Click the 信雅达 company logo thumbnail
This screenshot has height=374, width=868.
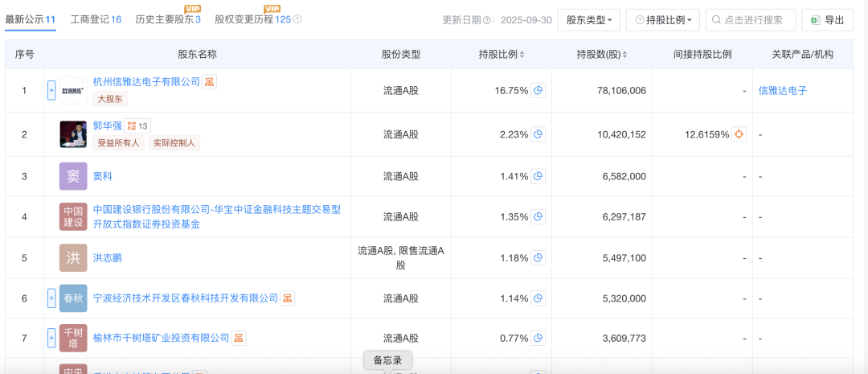73,90
